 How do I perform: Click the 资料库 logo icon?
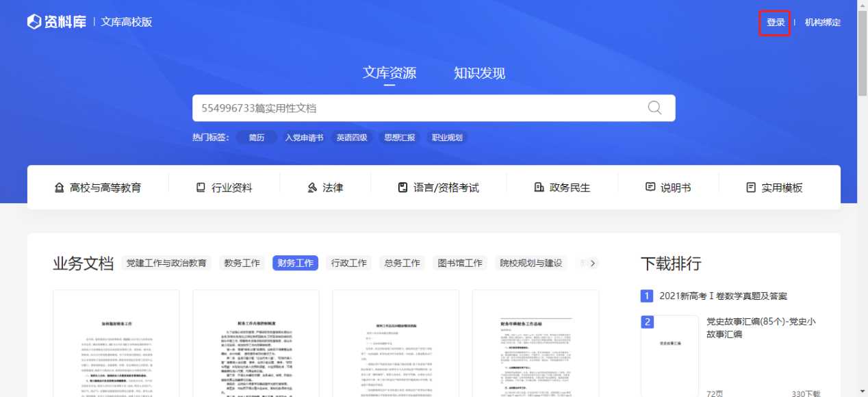34,22
